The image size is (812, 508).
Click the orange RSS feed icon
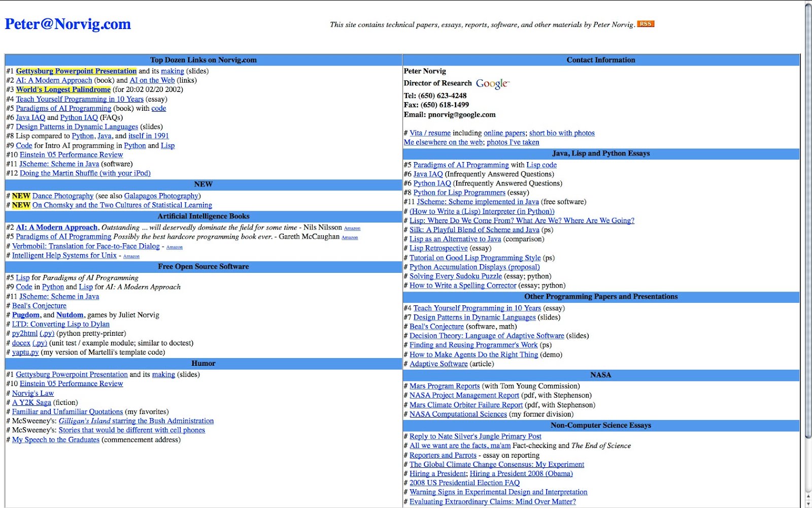click(x=646, y=24)
